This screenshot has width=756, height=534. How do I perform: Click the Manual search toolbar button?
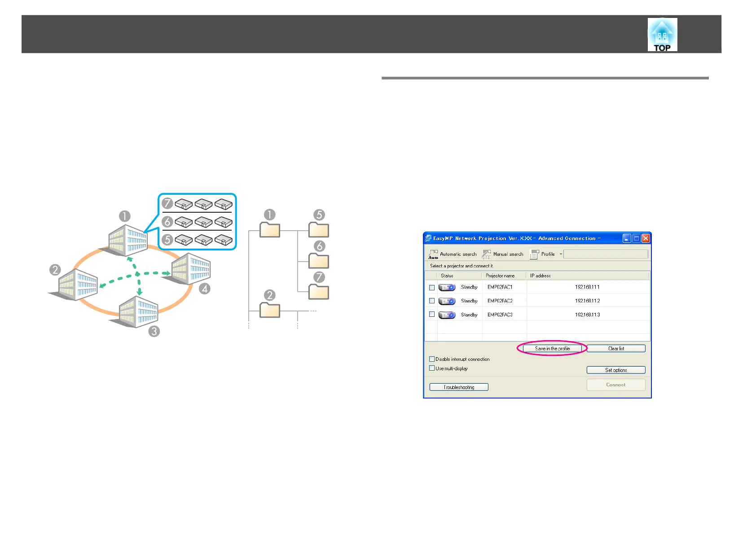(503, 254)
